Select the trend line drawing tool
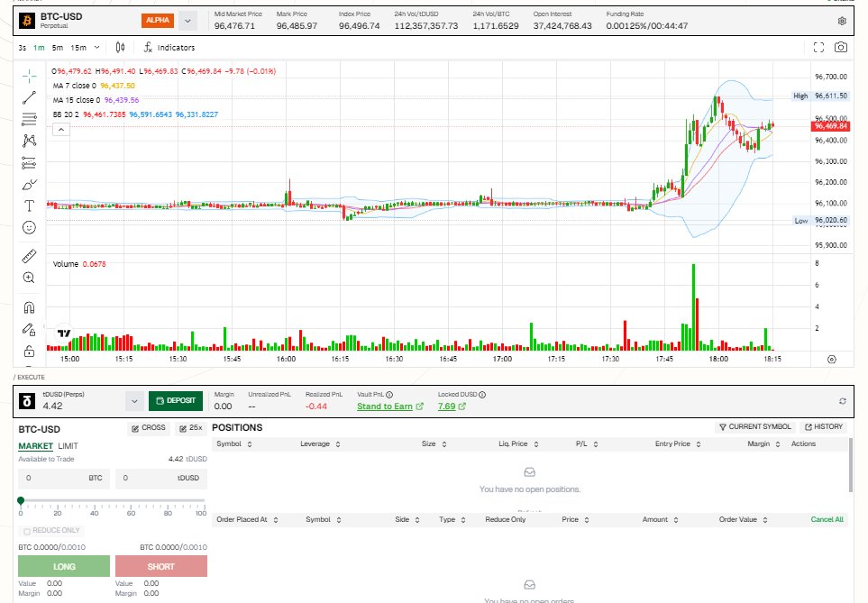 click(x=30, y=97)
